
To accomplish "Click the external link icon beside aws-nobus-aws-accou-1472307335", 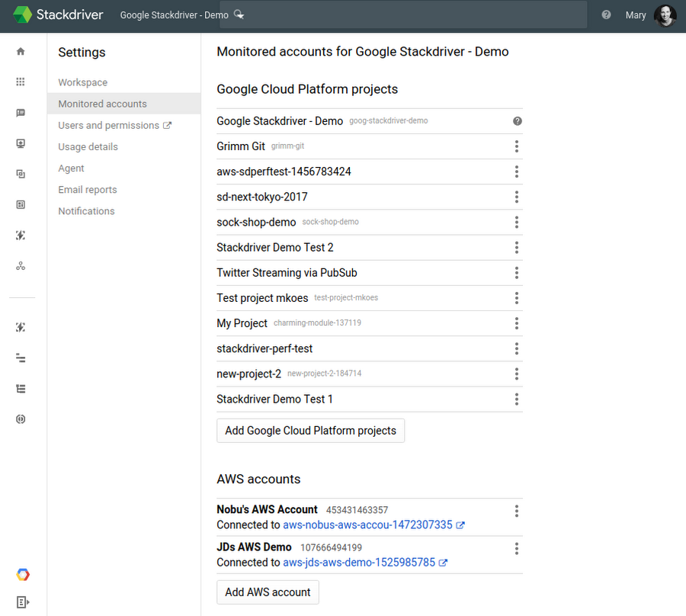I will coord(460,525).
